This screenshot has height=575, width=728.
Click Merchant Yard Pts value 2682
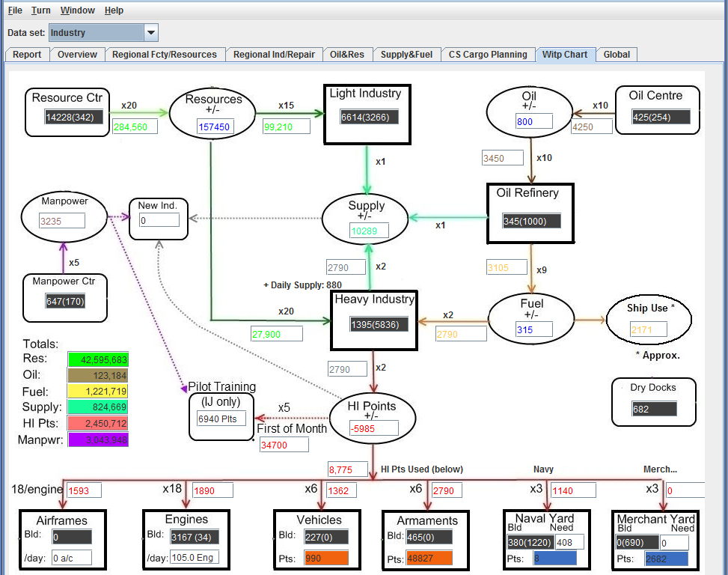(x=666, y=559)
